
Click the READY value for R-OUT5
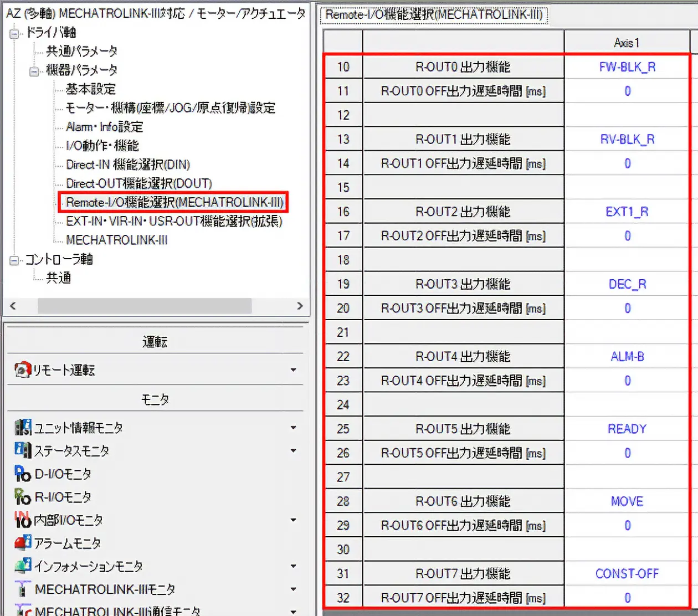[627, 429]
